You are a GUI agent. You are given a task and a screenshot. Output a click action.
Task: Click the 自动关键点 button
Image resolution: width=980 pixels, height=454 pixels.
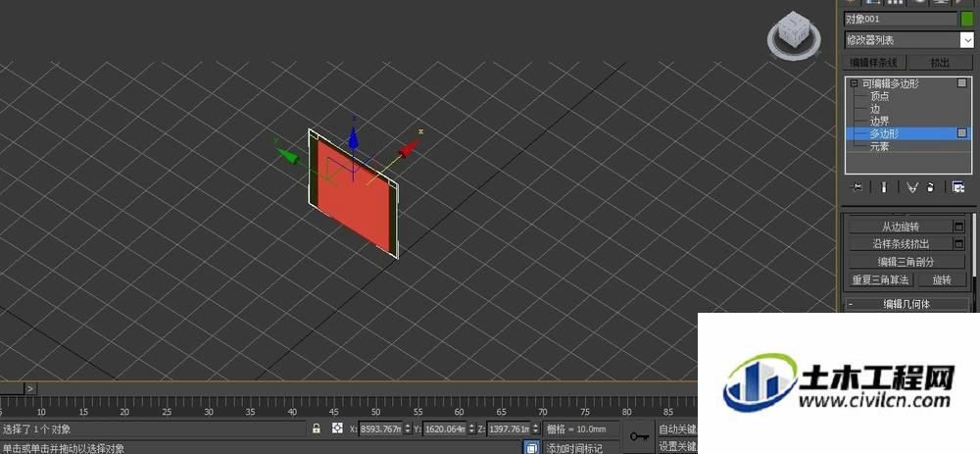tap(677, 429)
